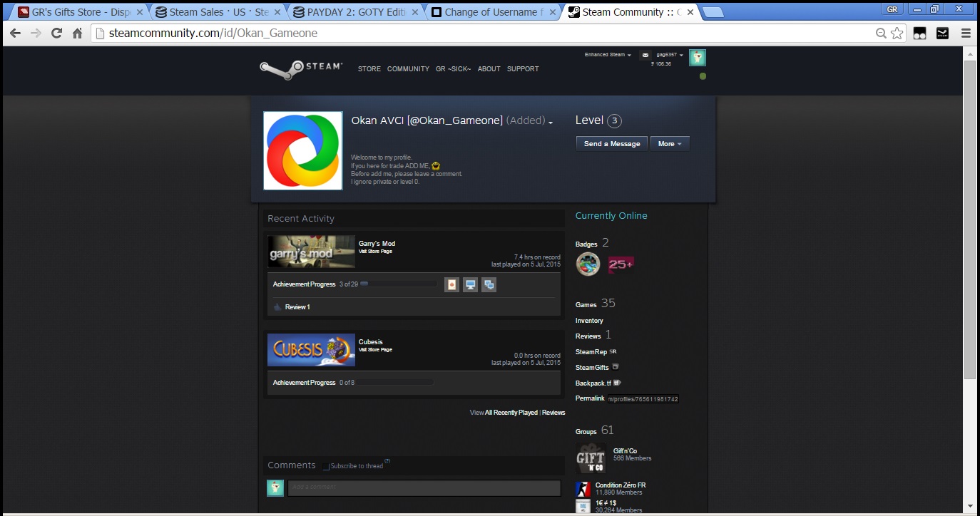Expand the arrow beside the (Added) label
980x516 pixels.
551,123
